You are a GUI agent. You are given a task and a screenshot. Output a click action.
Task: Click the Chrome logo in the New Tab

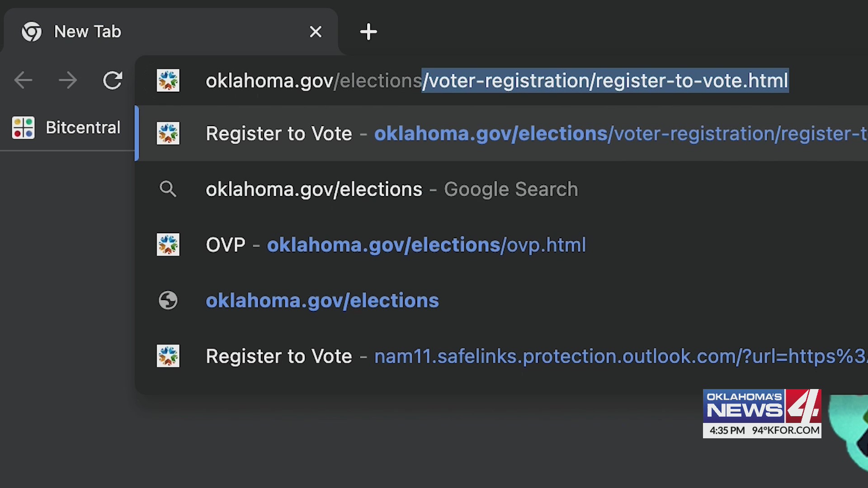click(x=31, y=32)
